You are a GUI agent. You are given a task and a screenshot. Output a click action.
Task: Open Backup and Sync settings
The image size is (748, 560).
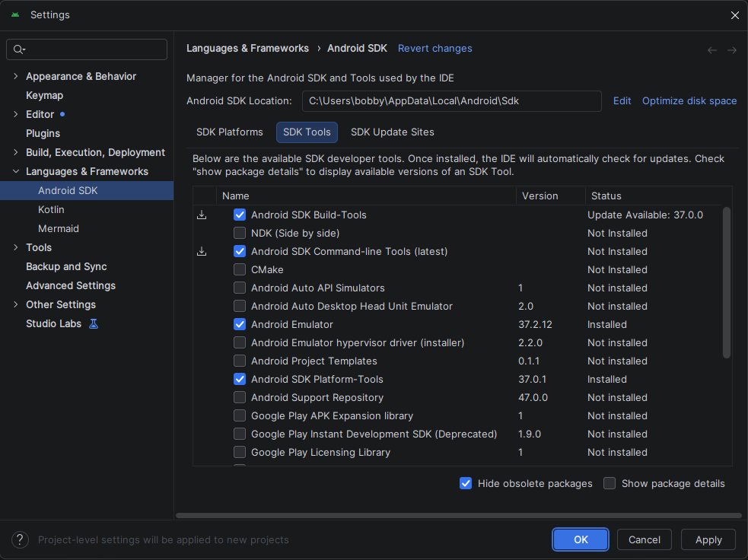tap(66, 266)
